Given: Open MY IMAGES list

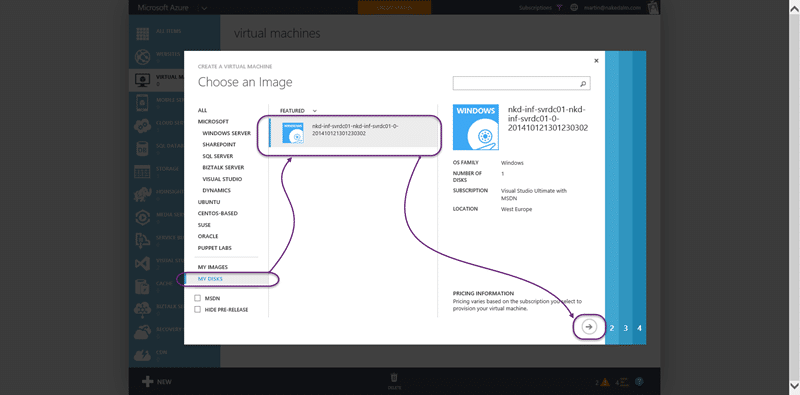Looking at the screenshot, I should pyautogui.click(x=213, y=267).
